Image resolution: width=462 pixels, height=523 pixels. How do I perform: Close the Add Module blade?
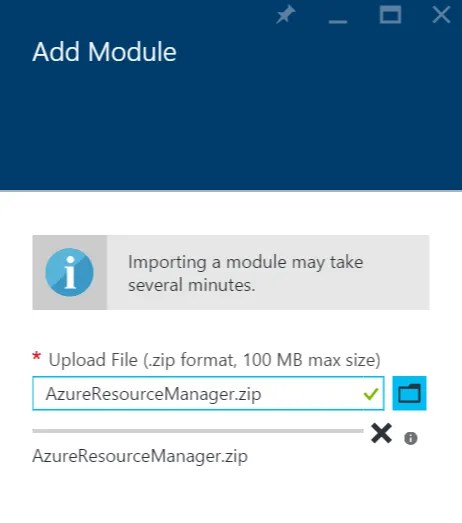pyautogui.click(x=441, y=15)
